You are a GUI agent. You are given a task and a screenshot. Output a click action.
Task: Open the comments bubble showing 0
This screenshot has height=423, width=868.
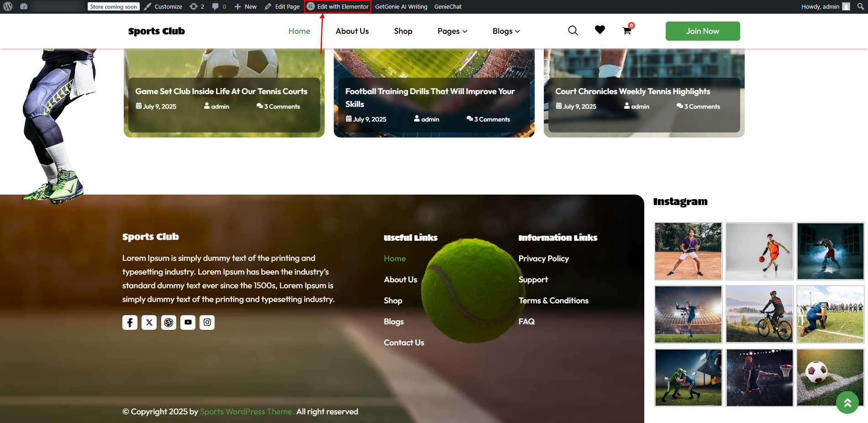pyautogui.click(x=219, y=6)
